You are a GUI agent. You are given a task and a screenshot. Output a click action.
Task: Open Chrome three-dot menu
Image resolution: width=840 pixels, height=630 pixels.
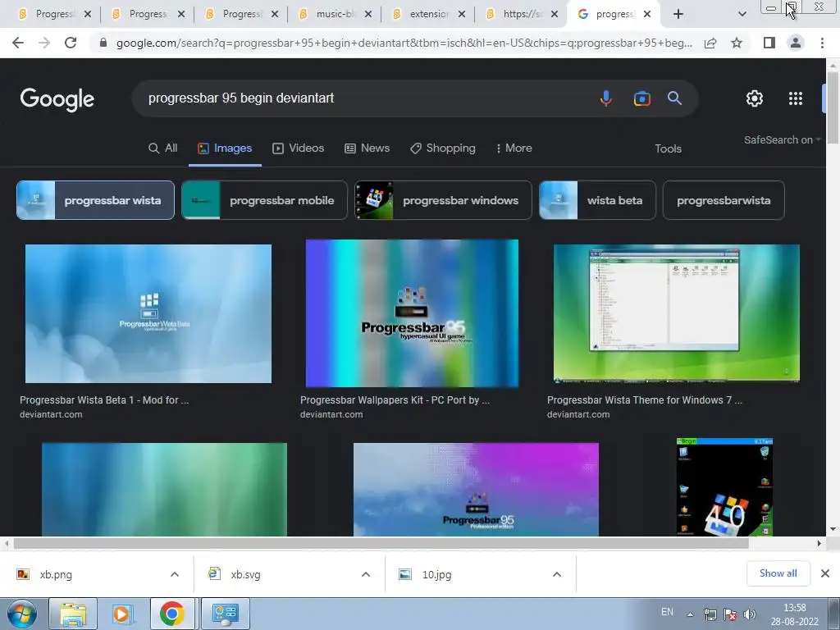[x=822, y=43]
